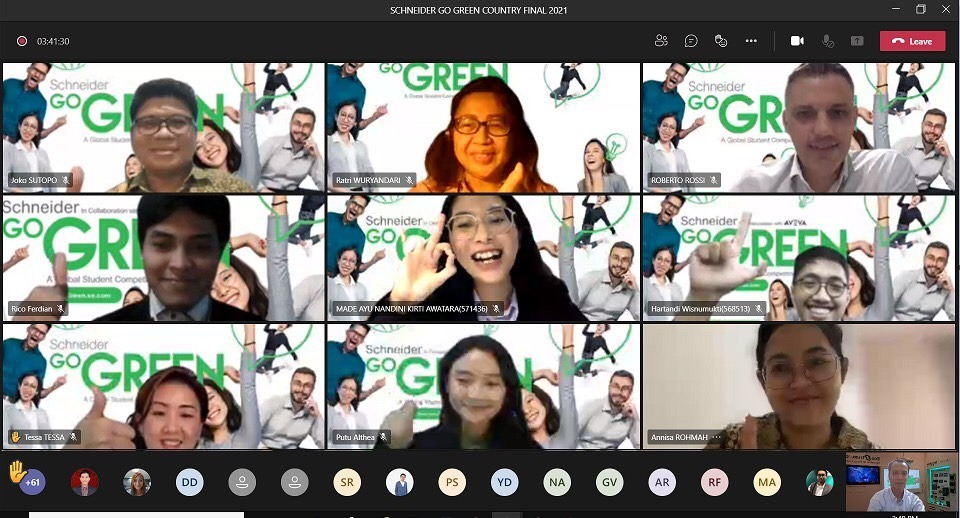
Task: Leave the meeting
Action: pyautogui.click(x=912, y=41)
